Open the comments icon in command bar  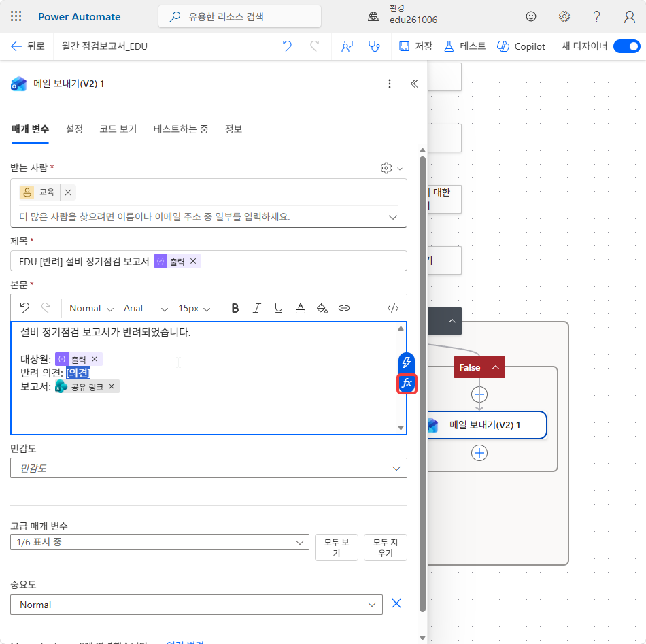point(347,46)
